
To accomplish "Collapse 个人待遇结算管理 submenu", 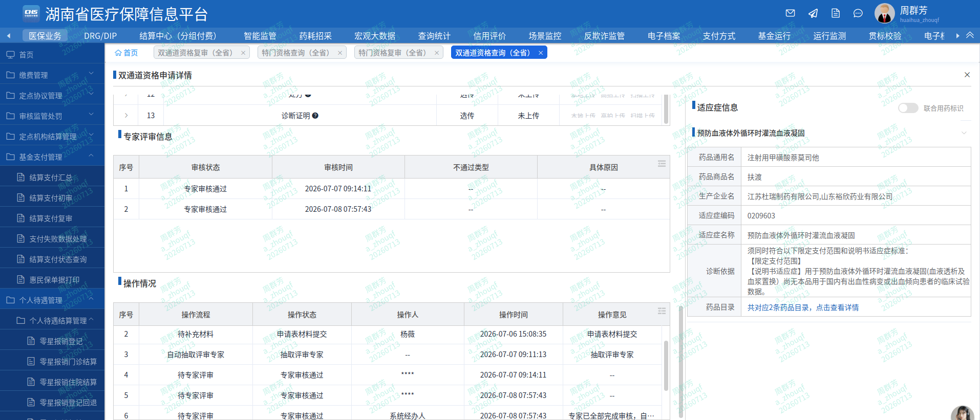I will pos(52,321).
